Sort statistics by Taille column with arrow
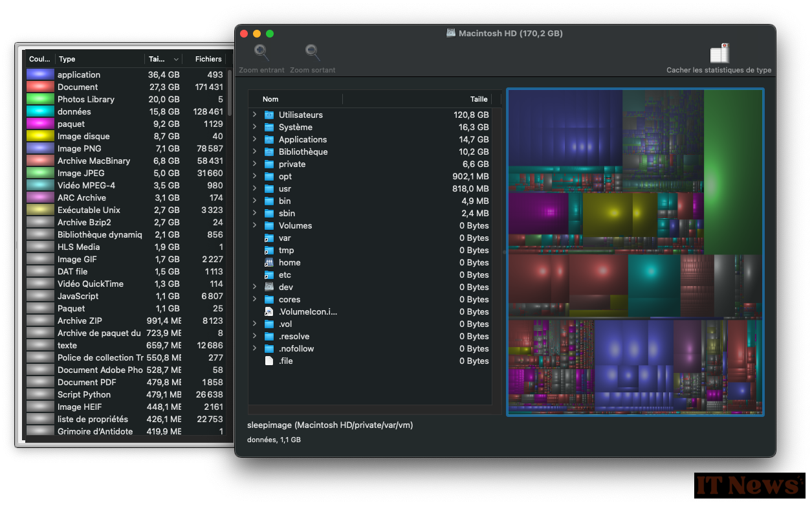 (163, 59)
